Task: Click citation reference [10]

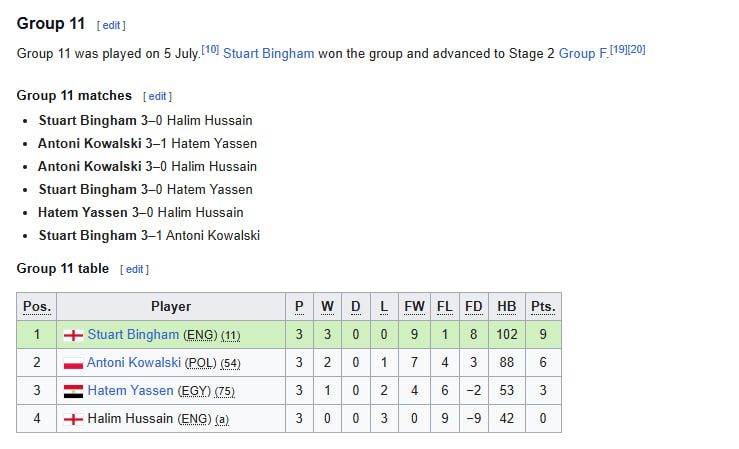Action: 210,49
